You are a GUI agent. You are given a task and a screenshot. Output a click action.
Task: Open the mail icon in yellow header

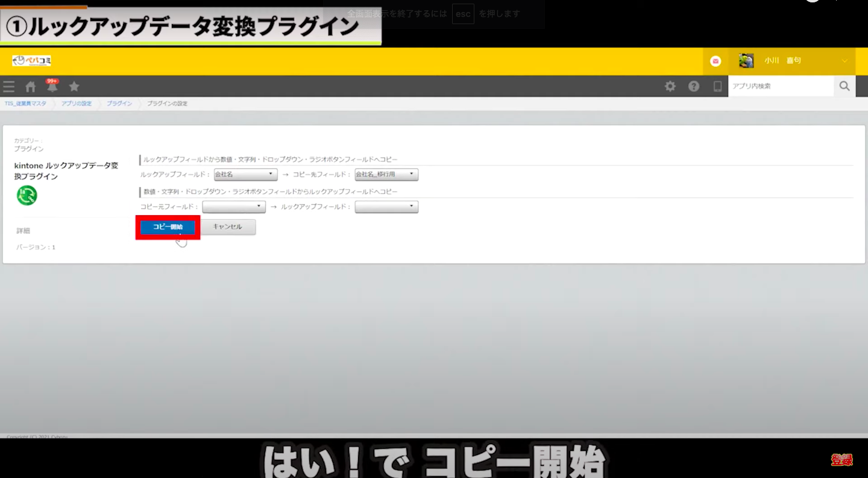pyautogui.click(x=715, y=61)
